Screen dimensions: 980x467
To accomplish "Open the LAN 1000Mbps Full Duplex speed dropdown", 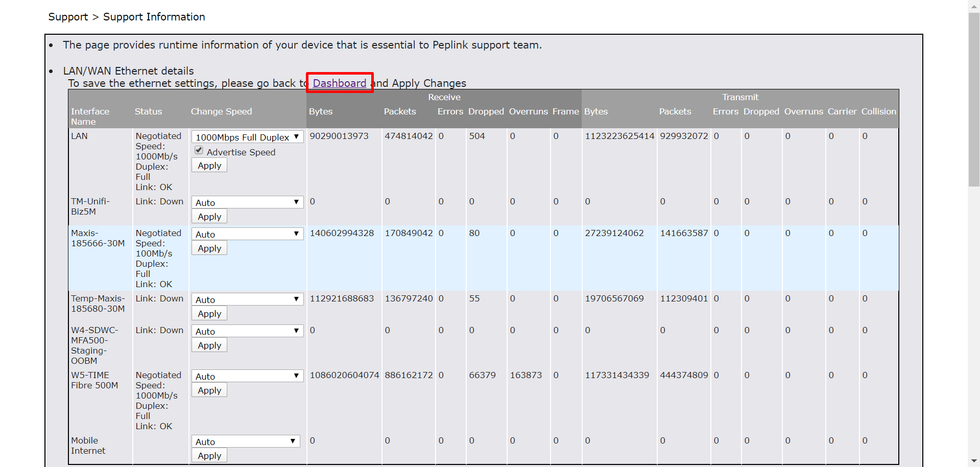I will click(x=247, y=137).
